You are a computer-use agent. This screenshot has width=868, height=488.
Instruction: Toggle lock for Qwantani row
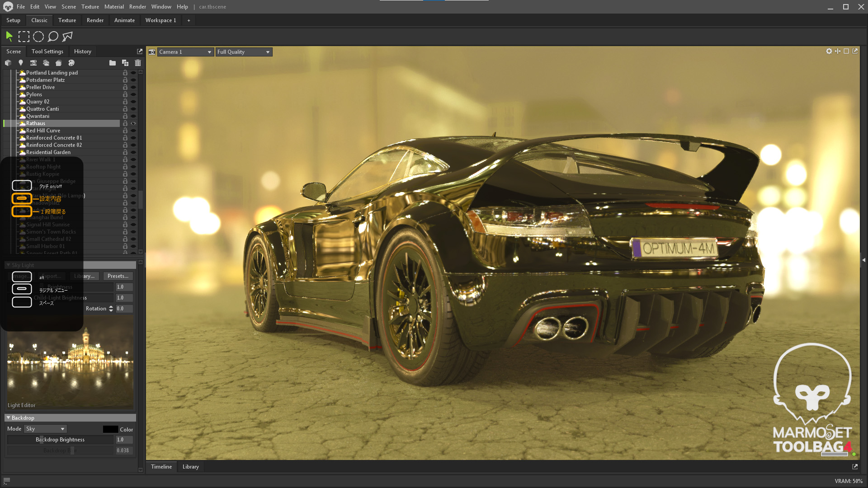tap(125, 116)
